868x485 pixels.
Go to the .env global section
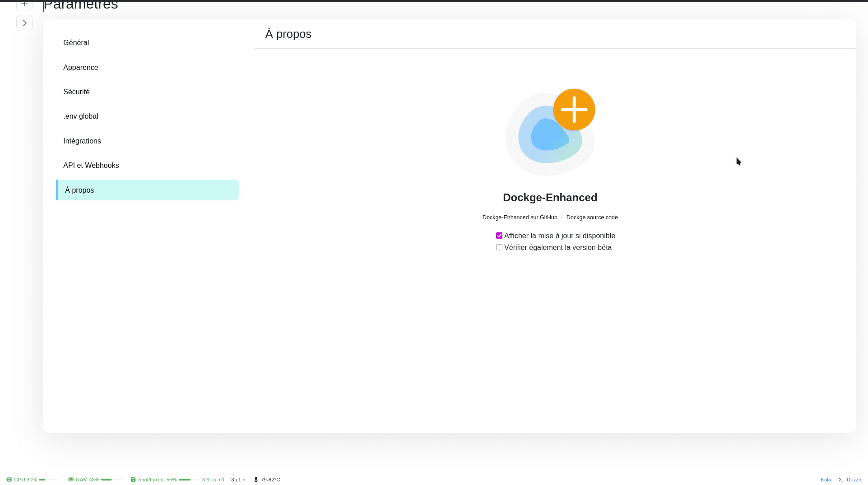(148, 116)
